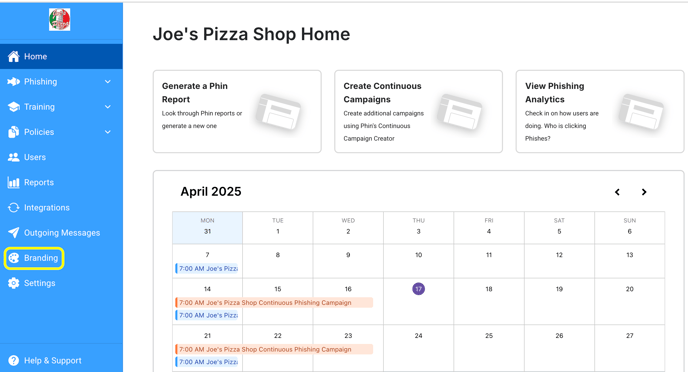Select the highlighted date 17 in the calendar

pyautogui.click(x=418, y=289)
